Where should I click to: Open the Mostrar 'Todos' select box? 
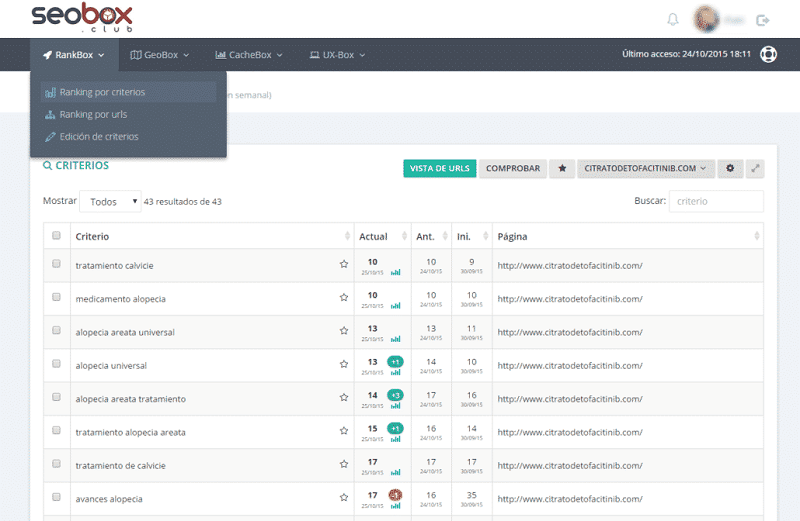point(111,202)
